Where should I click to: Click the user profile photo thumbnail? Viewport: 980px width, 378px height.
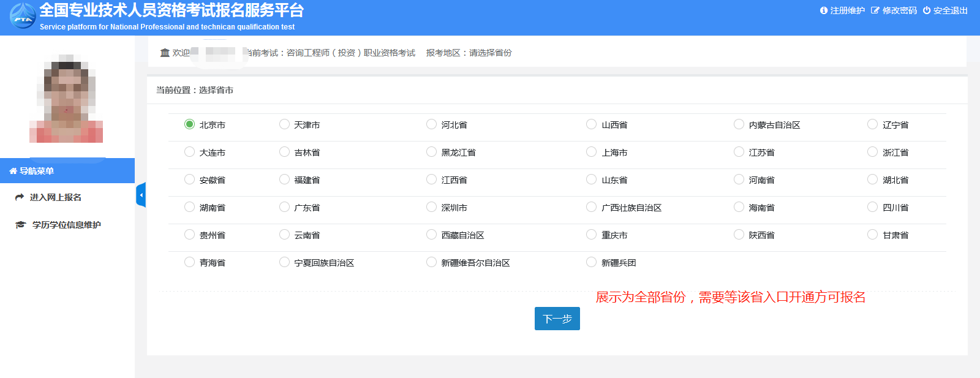coord(66,99)
